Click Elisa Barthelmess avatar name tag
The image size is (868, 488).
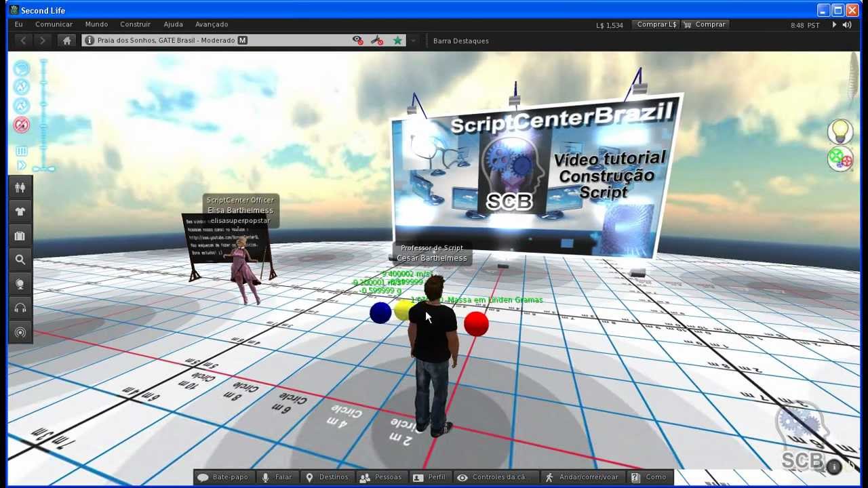coord(241,210)
